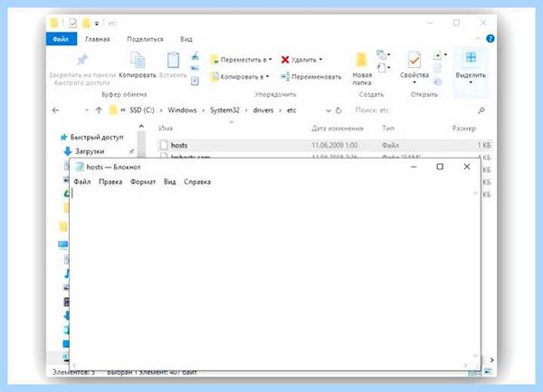Image resolution: width=543 pixels, height=392 pixels.
Task: Click the Выделить selection grid icon
Action: (471, 57)
